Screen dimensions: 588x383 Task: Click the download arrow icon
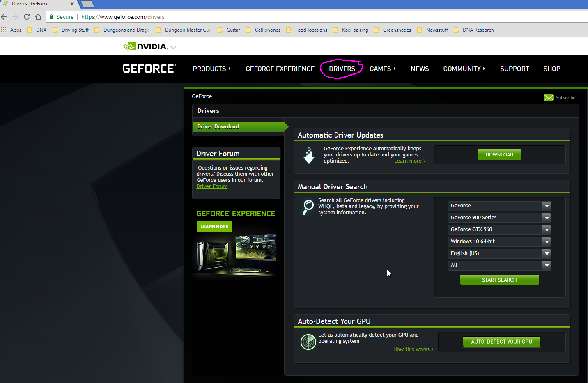[309, 155]
